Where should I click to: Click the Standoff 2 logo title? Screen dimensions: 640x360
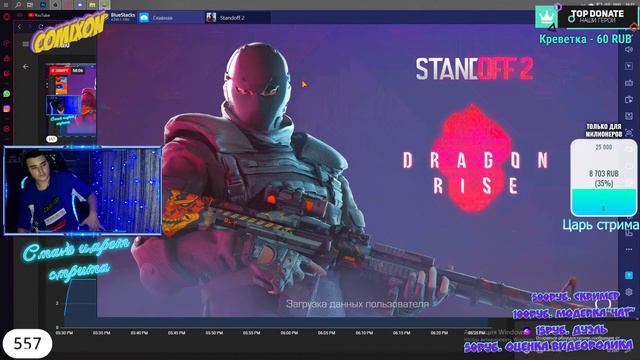click(x=474, y=69)
